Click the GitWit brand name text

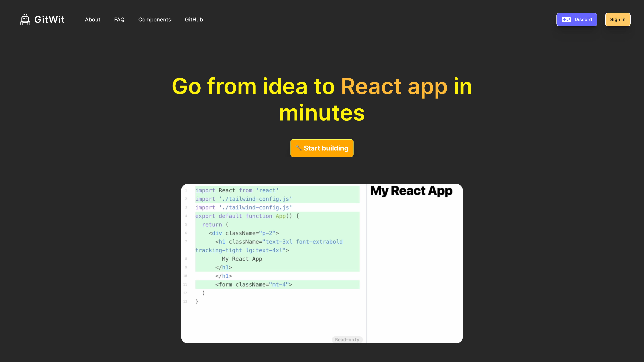point(49,19)
